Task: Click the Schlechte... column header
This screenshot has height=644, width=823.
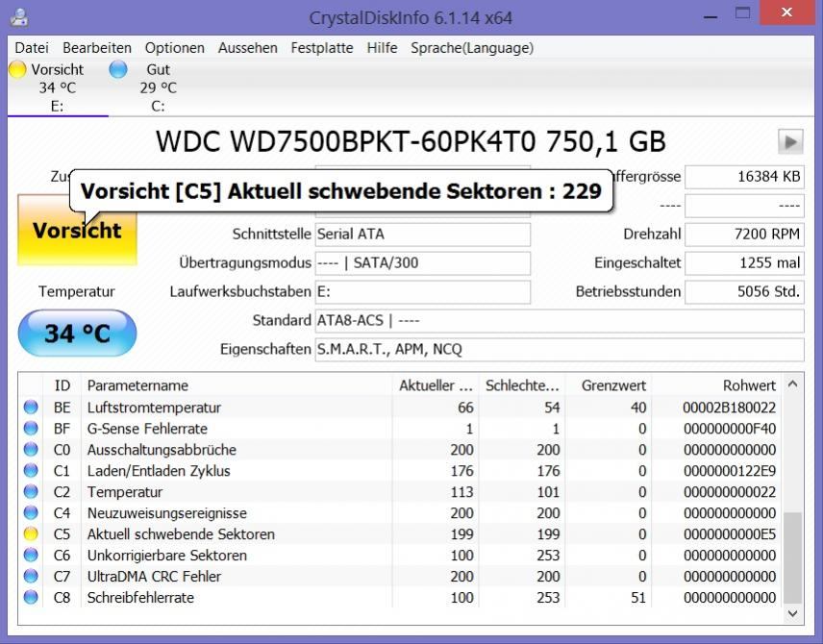Action: (x=522, y=385)
